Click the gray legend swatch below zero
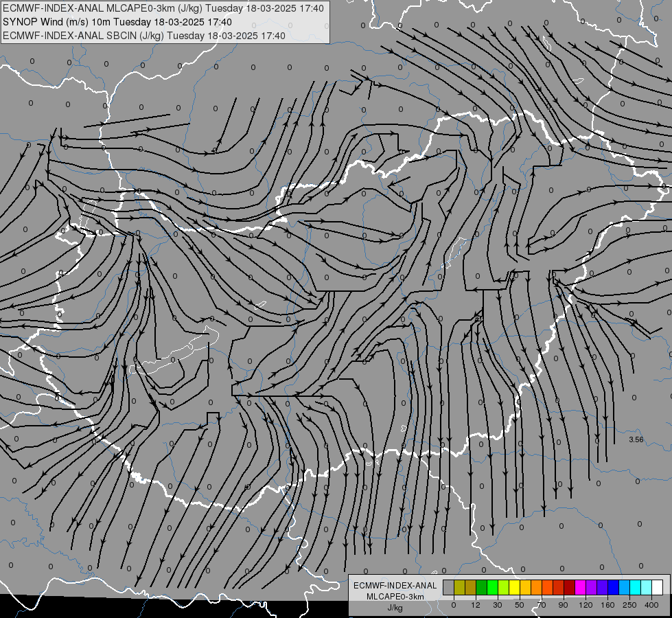This screenshot has height=618, width=672. click(x=449, y=588)
